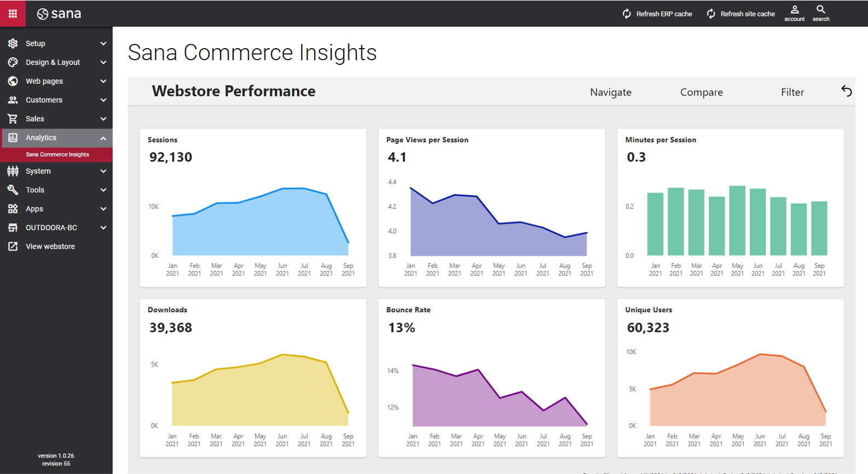
Task: Click the Bounce Rate value 13%
Action: 402,328
